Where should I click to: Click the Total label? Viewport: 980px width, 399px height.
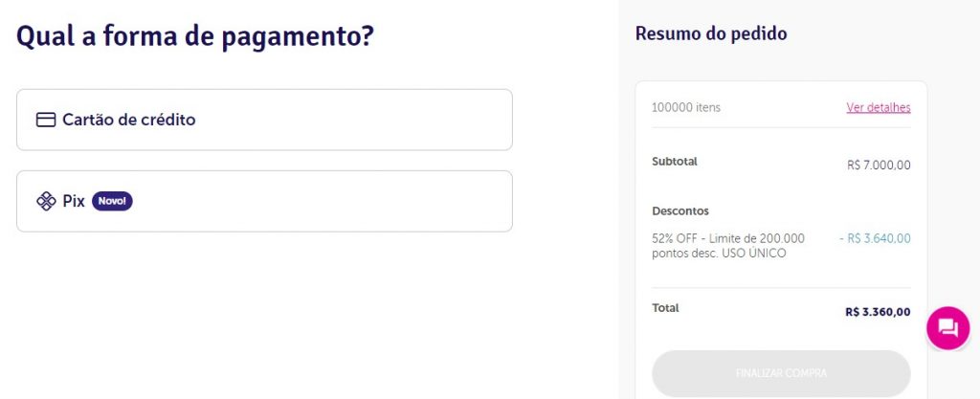(x=664, y=308)
